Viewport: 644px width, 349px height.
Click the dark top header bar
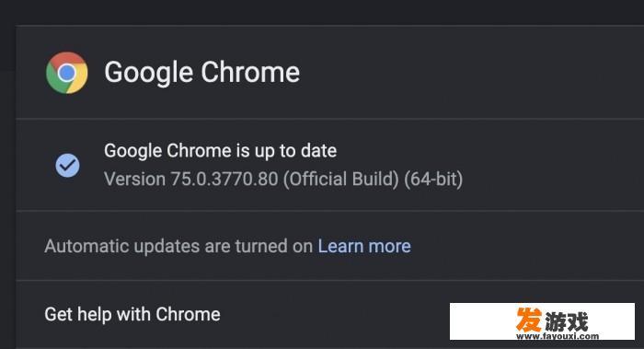(x=322, y=11)
